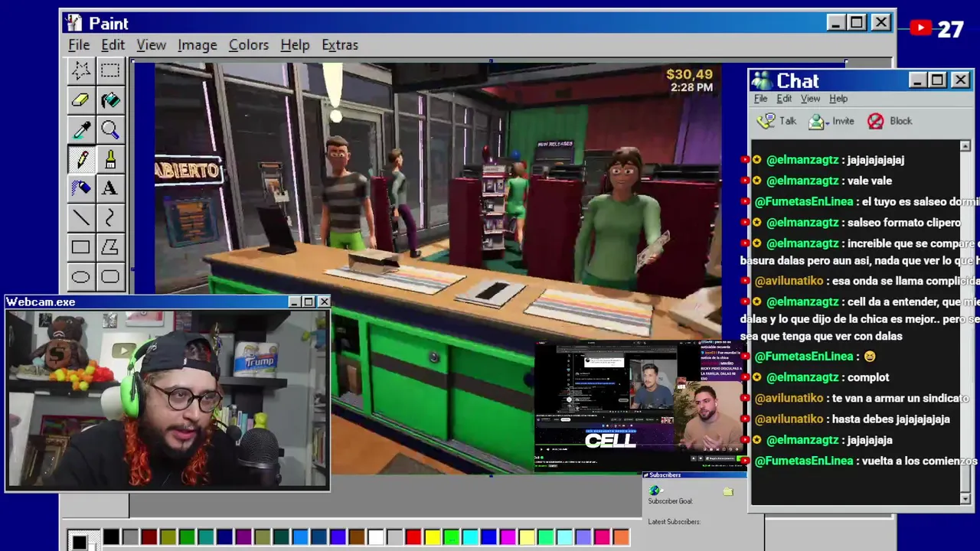Click the ABIERTO neon sign
980x551 pixels.
pyautogui.click(x=188, y=170)
